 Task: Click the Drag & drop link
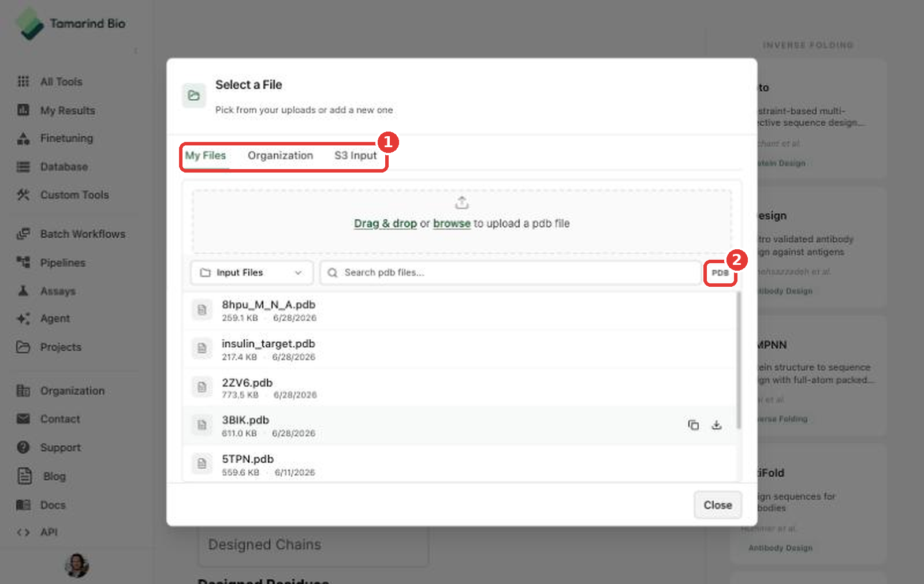[x=385, y=223]
